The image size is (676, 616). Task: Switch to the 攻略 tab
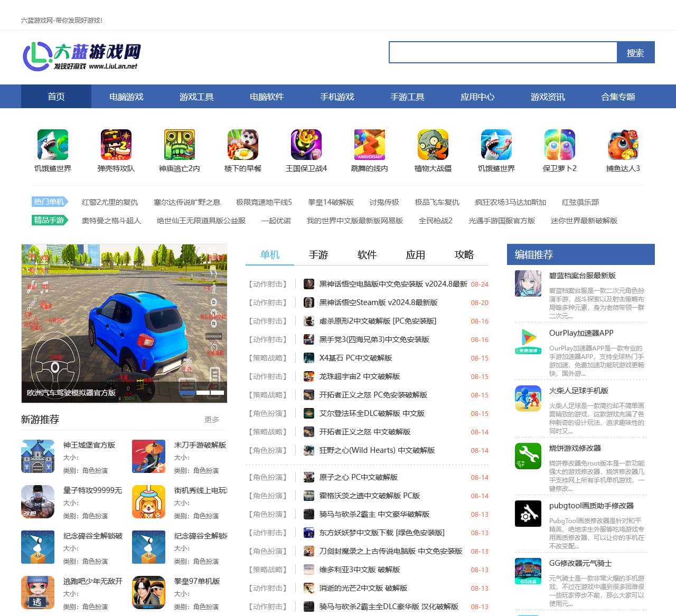click(x=464, y=254)
